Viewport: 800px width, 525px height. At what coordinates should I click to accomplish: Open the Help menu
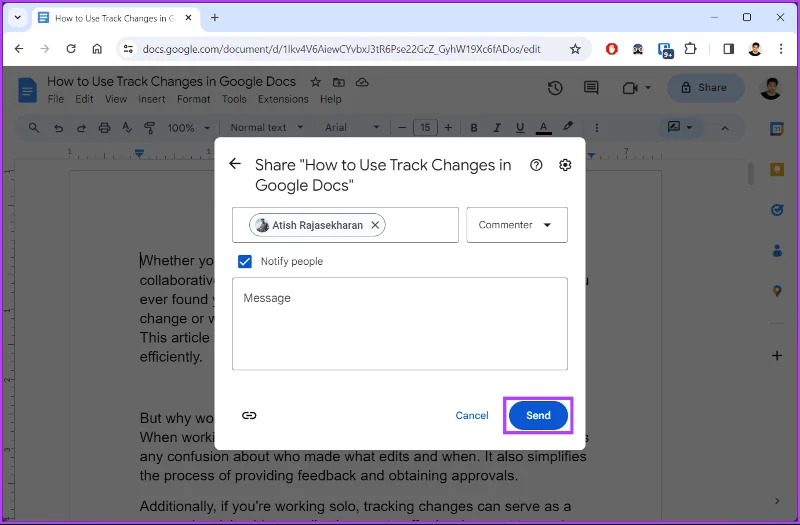331,99
